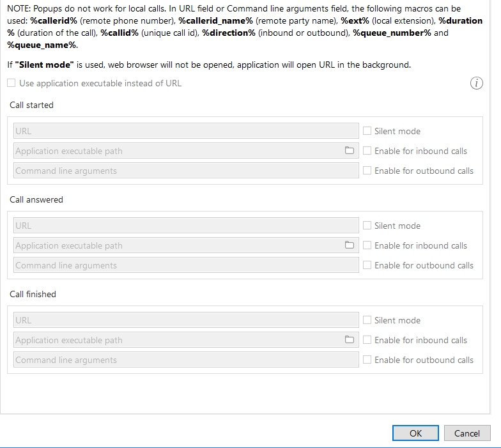Enable inbound calls for Call answered
The height and width of the screenshot is (448, 501).
(x=367, y=245)
